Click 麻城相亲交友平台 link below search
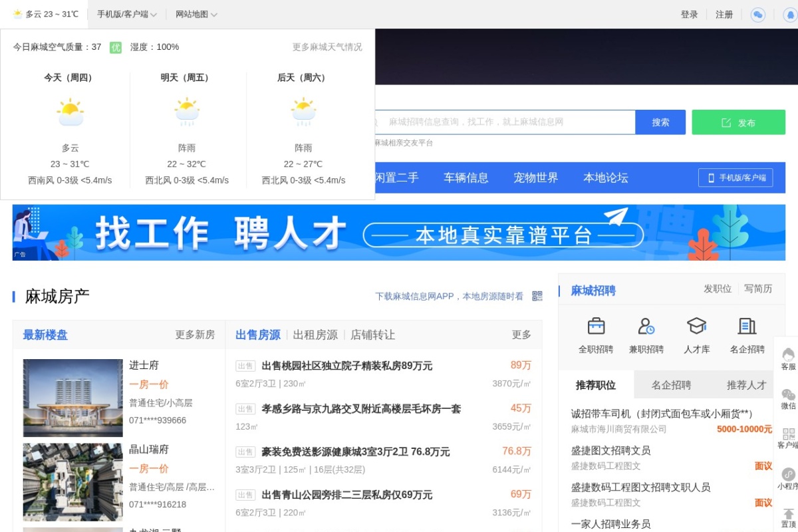This screenshot has width=798, height=532. 403,143
